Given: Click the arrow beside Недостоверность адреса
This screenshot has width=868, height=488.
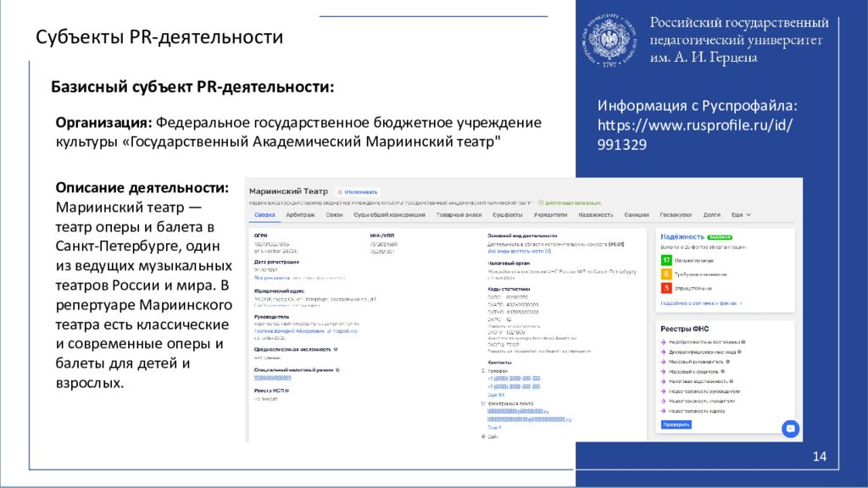Looking at the screenshot, I should click(663, 411).
